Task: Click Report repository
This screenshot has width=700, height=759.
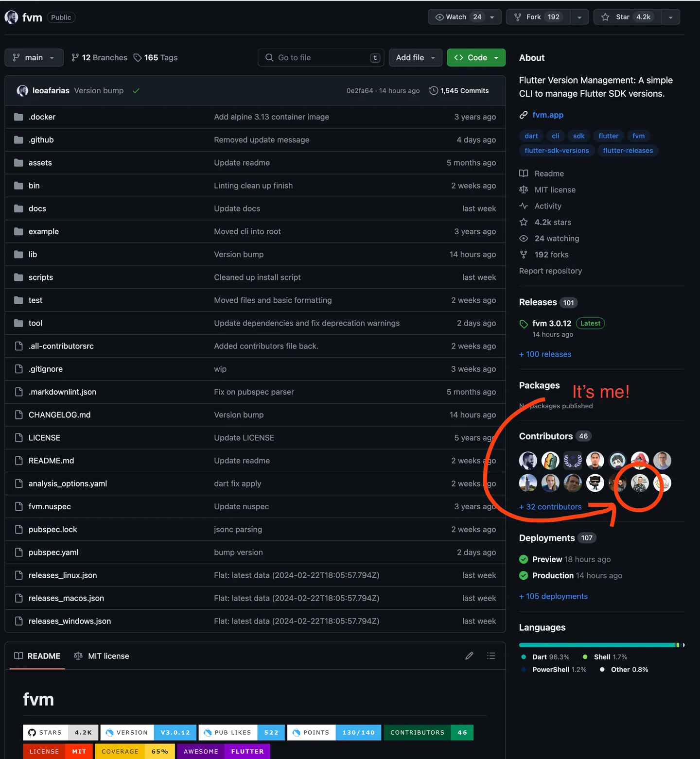Action: click(550, 271)
